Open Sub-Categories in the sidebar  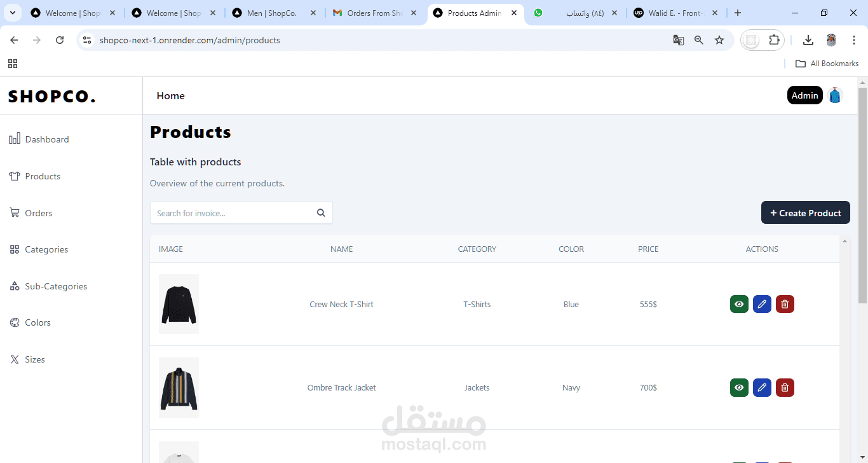(48, 286)
